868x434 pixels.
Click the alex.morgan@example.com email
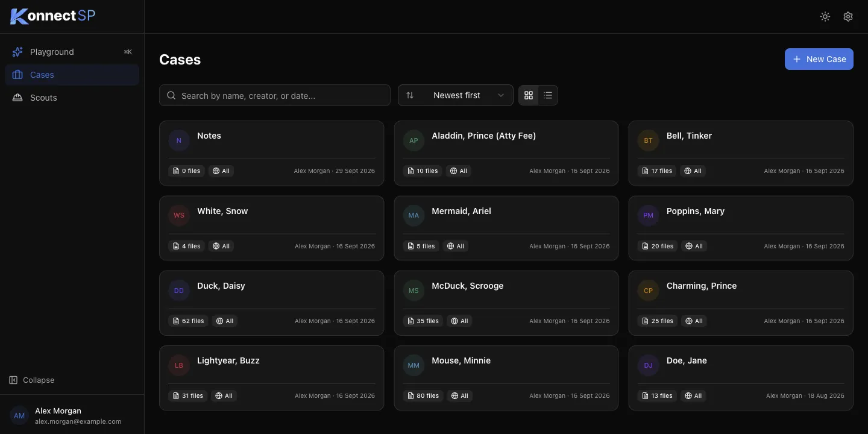pyautogui.click(x=78, y=422)
